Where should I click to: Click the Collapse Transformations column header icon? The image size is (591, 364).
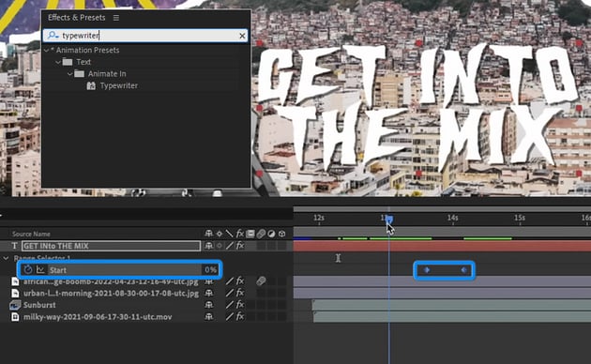tap(219, 234)
